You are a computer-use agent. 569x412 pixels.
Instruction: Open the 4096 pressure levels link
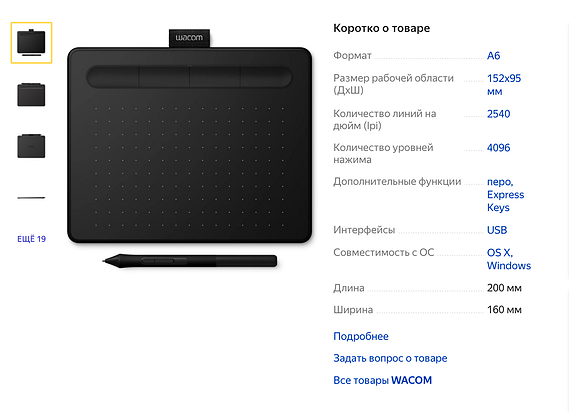click(499, 148)
